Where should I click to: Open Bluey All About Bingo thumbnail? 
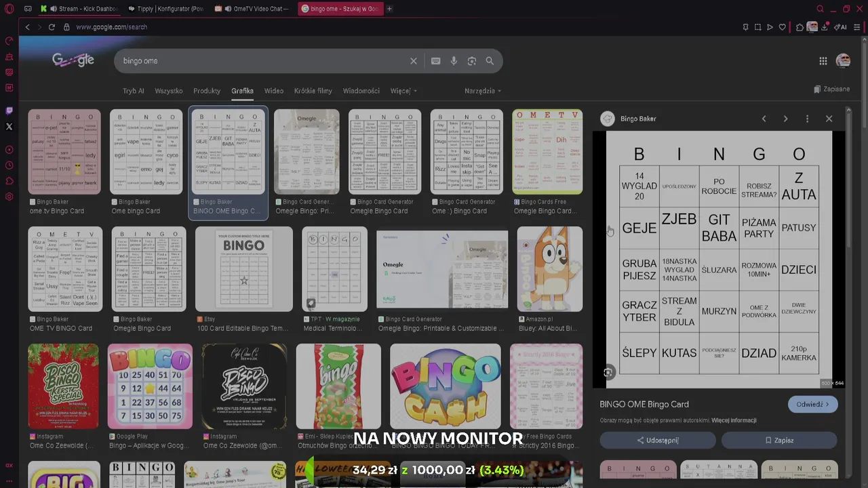pyautogui.click(x=549, y=269)
